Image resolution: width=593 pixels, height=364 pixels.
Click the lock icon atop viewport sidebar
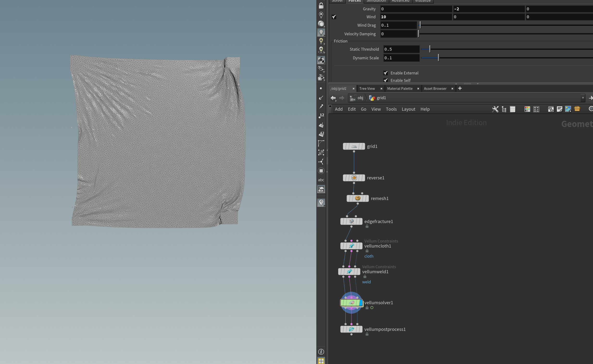coord(321,5)
